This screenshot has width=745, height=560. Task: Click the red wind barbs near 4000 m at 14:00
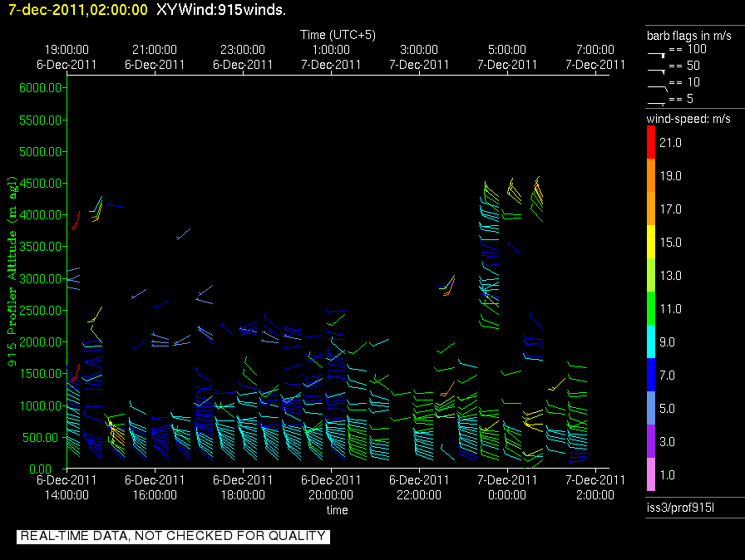coord(76,221)
